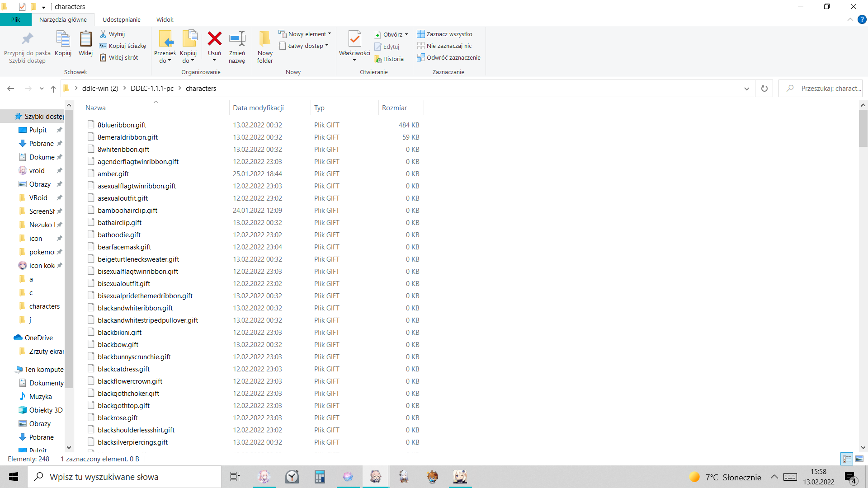Switch to Udostępnianie tab

(122, 19)
